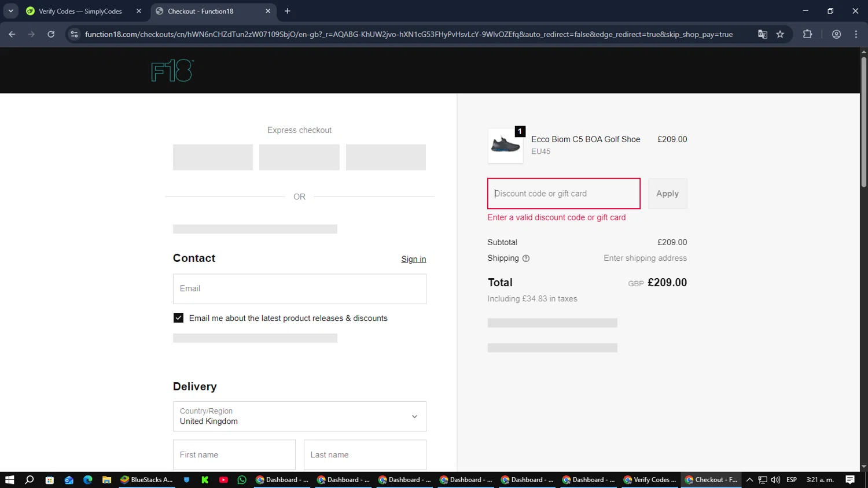Open Outlook from the taskbar
Image resolution: width=868 pixels, height=488 pixels.
click(69, 480)
